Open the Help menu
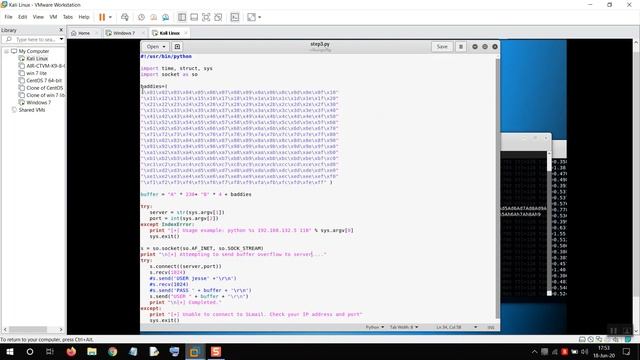Viewport: 640px width, 360px height. pos(84,17)
